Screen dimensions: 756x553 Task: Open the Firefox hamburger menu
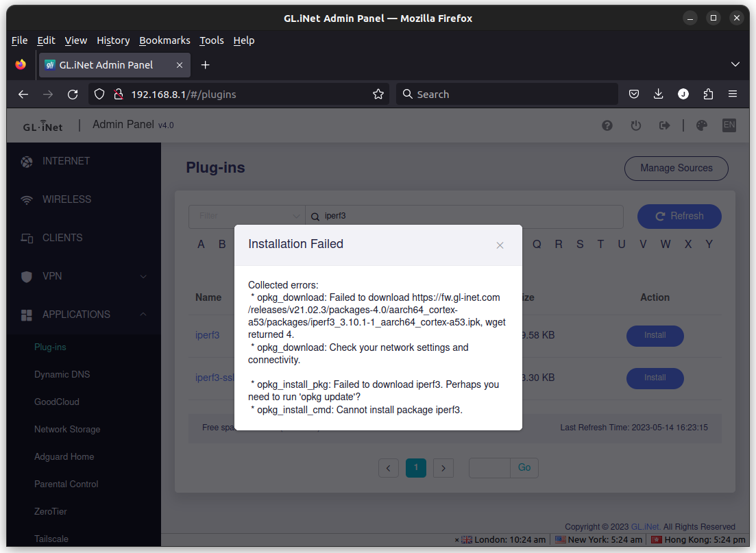(733, 95)
